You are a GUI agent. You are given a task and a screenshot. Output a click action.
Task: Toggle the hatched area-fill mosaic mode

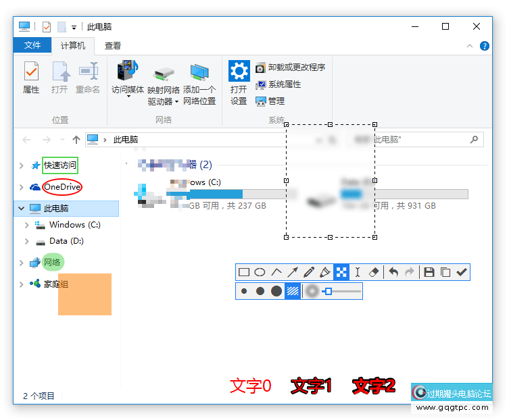[293, 291]
